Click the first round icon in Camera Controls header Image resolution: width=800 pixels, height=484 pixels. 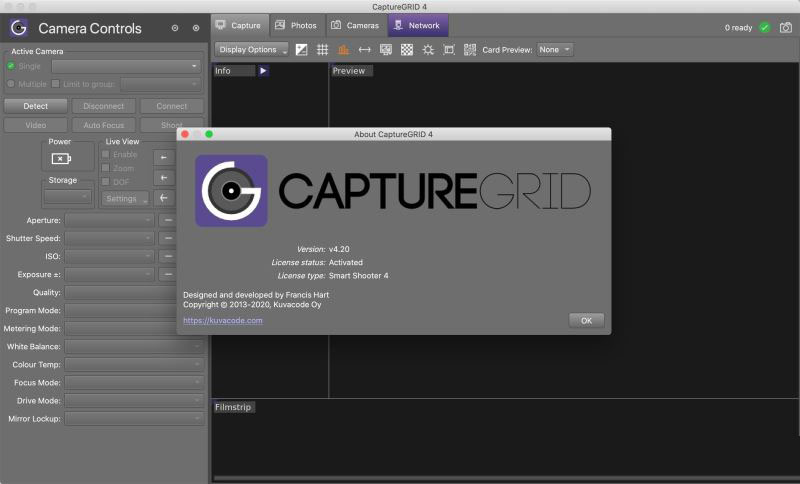(175, 28)
